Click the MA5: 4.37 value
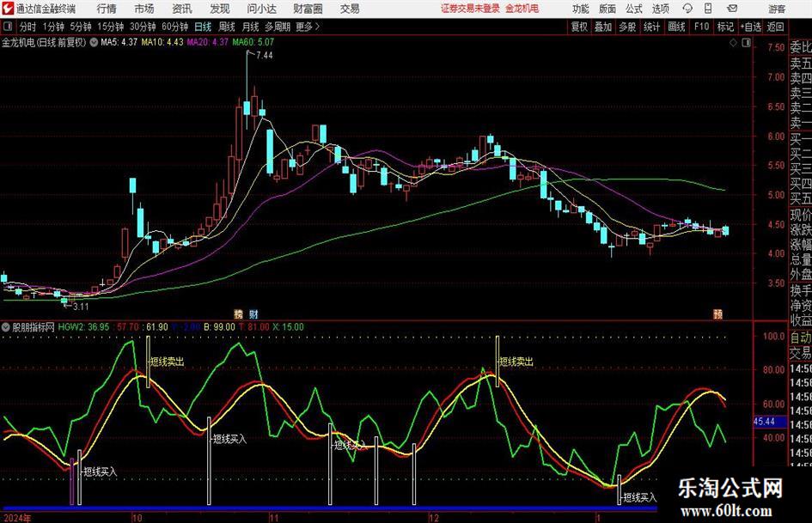Image resolution: width=812 pixels, height=523 pixels. (x=119, y=42)
